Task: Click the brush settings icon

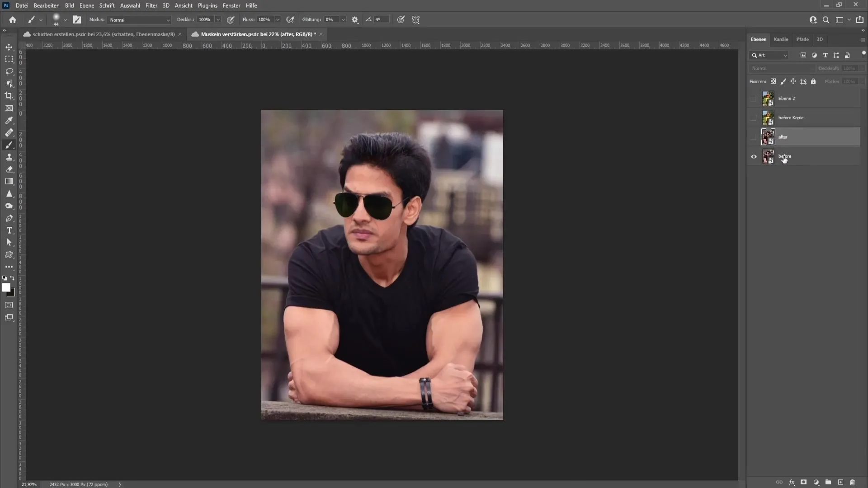Action: click(355, 20)
